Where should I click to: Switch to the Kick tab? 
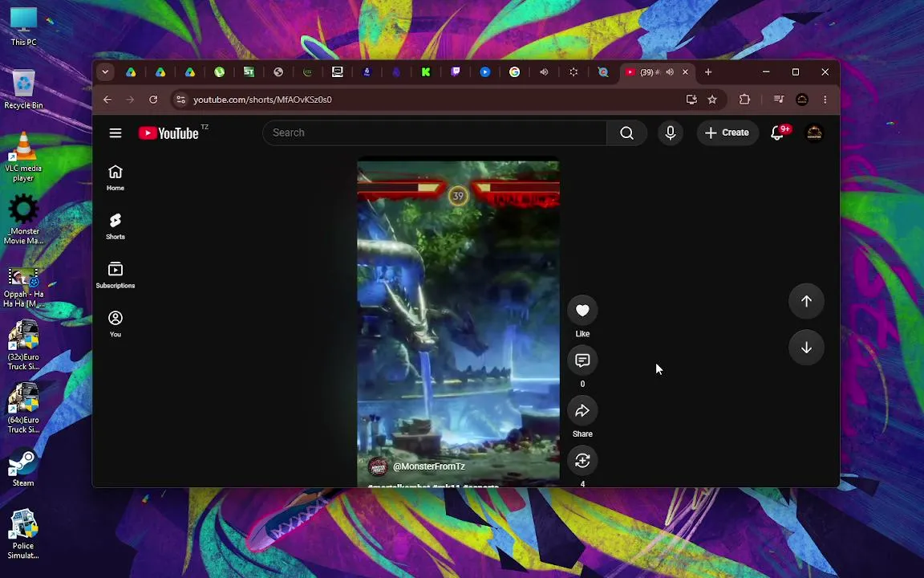pyautogui.click(x=425, y=72)
